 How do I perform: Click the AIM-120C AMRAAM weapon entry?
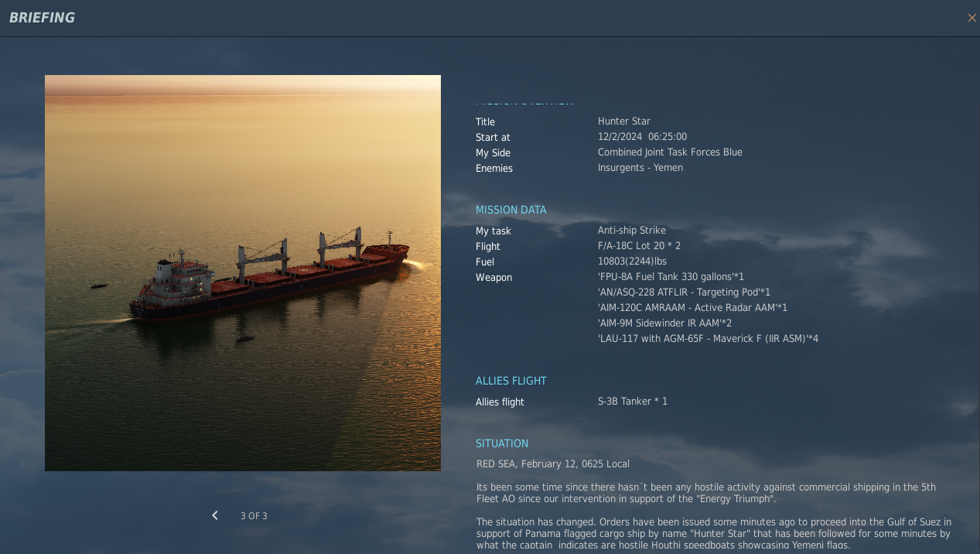tap(692, 308)
